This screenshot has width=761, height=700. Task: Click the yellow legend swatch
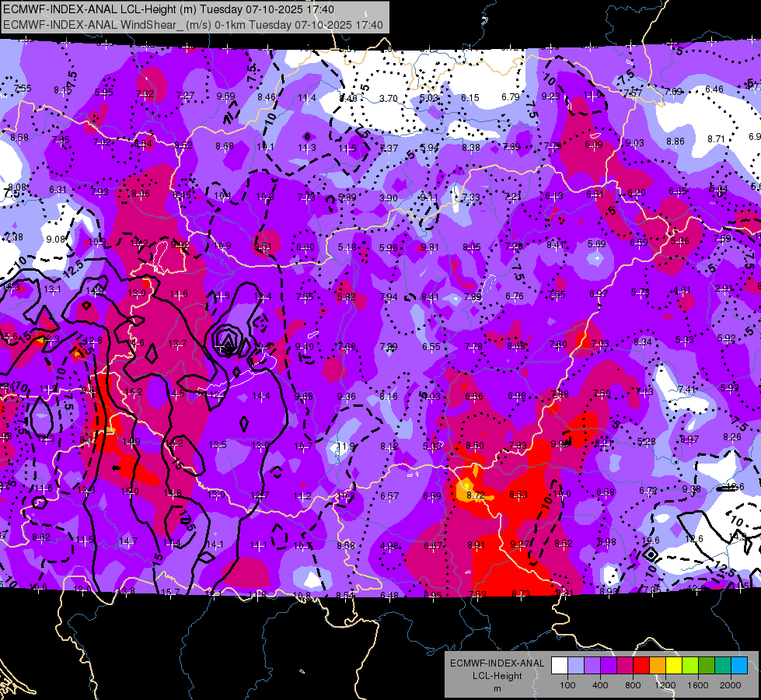click(x=674, y=666)
